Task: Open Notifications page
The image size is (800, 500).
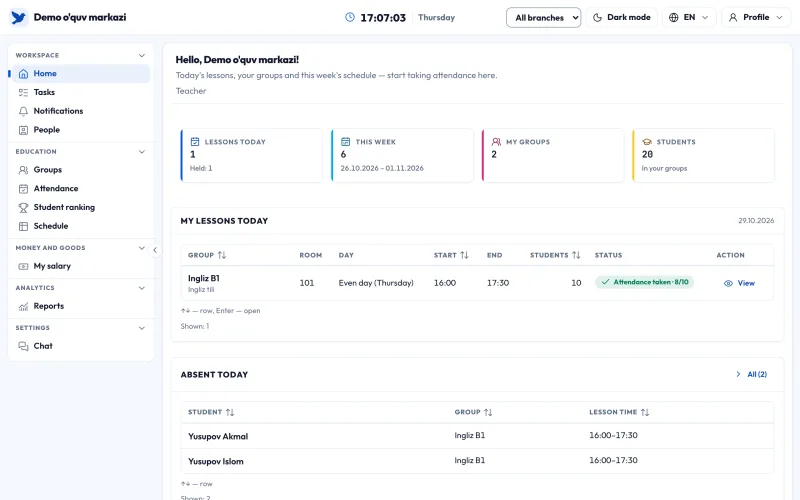Action: [x=81, y=111]
